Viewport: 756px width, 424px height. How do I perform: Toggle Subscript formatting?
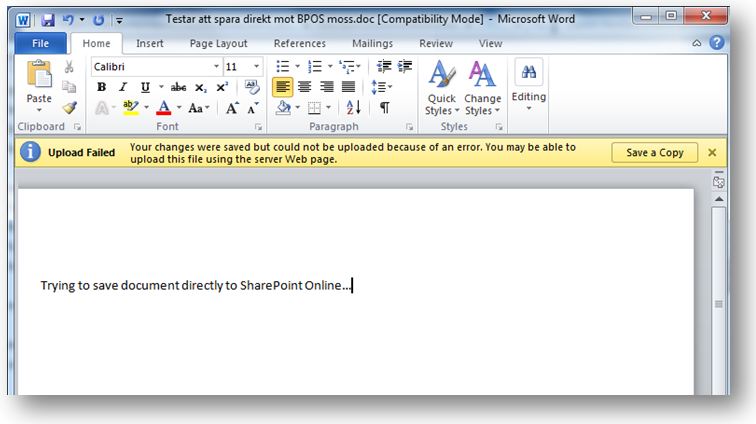201,88
